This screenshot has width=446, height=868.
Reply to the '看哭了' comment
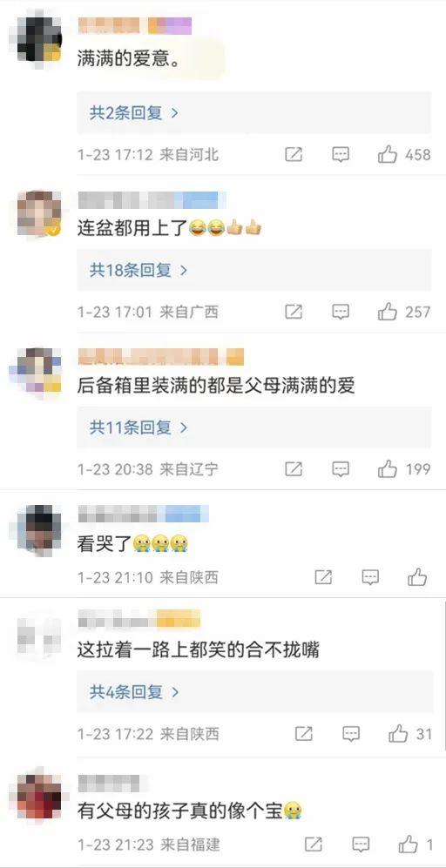pos(371,577)
